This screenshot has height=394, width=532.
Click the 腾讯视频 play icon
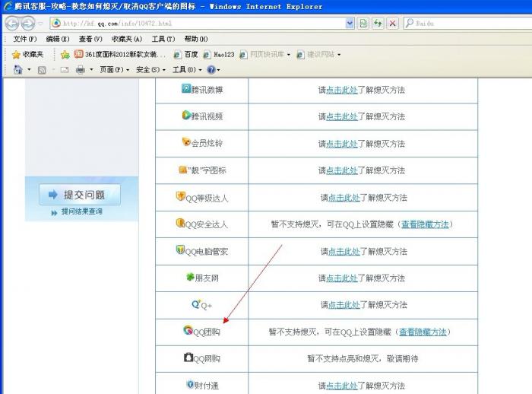[186, 115]
